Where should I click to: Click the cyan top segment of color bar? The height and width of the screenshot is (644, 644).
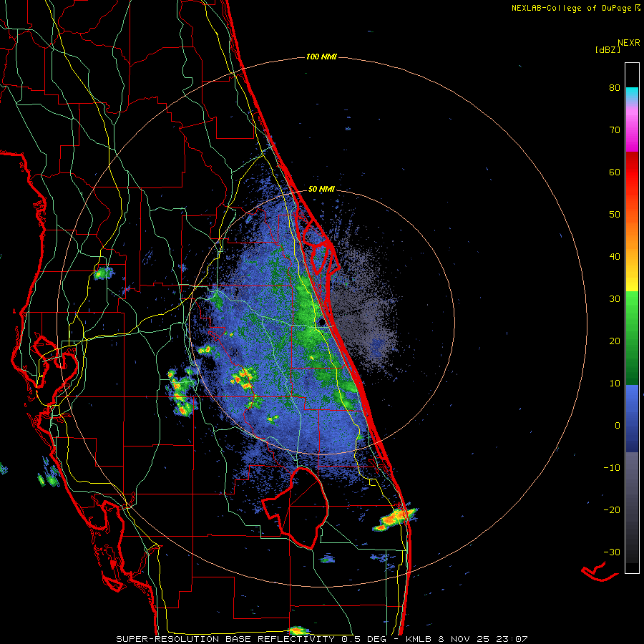point(632,94)
